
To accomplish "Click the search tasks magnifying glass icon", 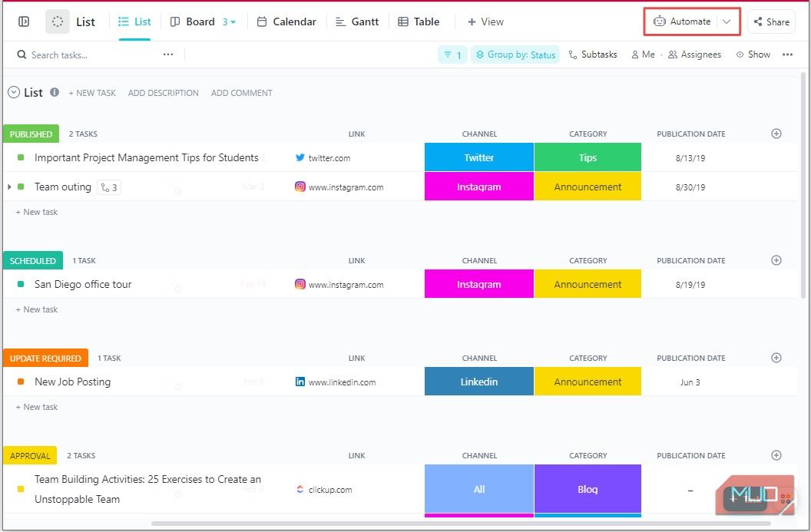I will (21, 55).
